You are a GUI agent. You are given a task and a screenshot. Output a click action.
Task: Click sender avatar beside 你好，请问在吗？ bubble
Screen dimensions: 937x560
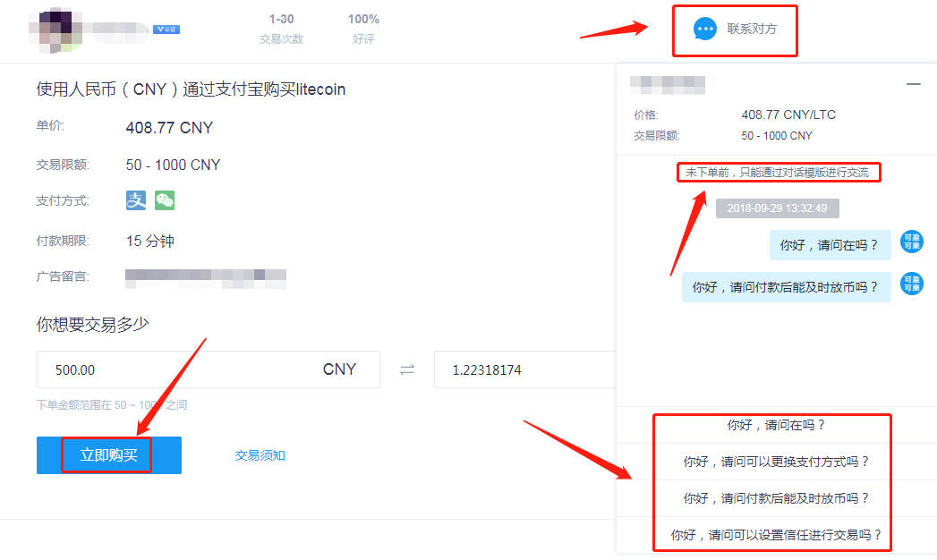pos(912,242)
